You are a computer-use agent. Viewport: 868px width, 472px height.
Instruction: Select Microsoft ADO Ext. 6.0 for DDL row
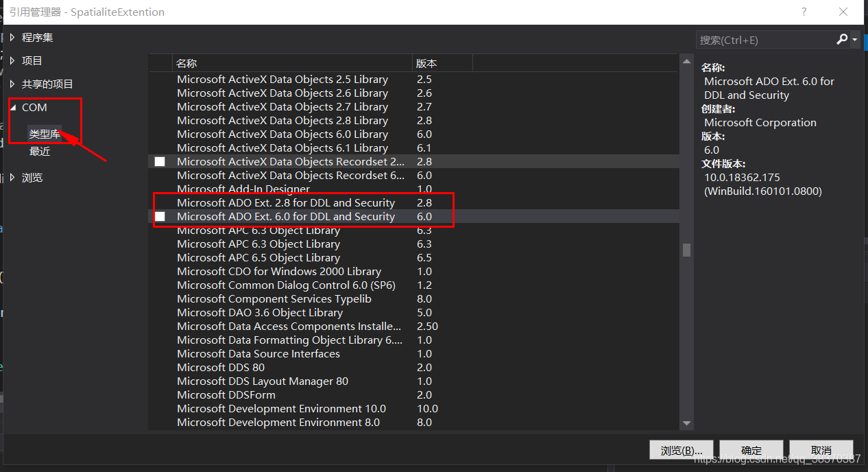point(414,217)
